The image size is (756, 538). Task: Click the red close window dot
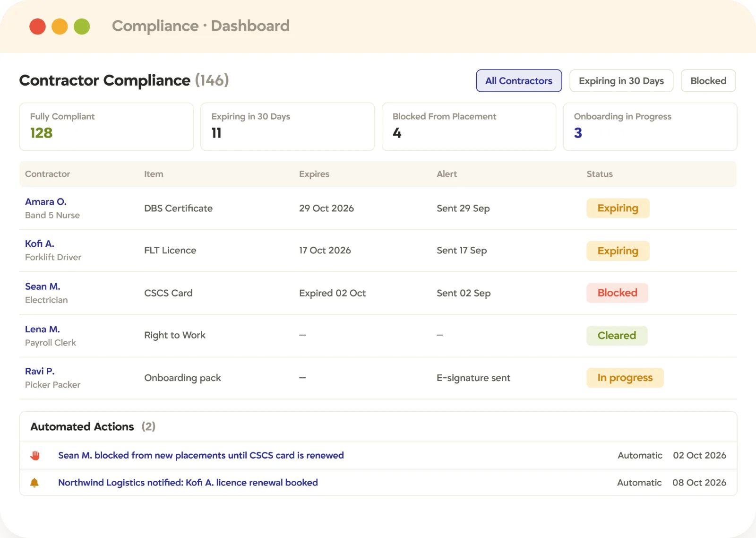tap(38, 26)
